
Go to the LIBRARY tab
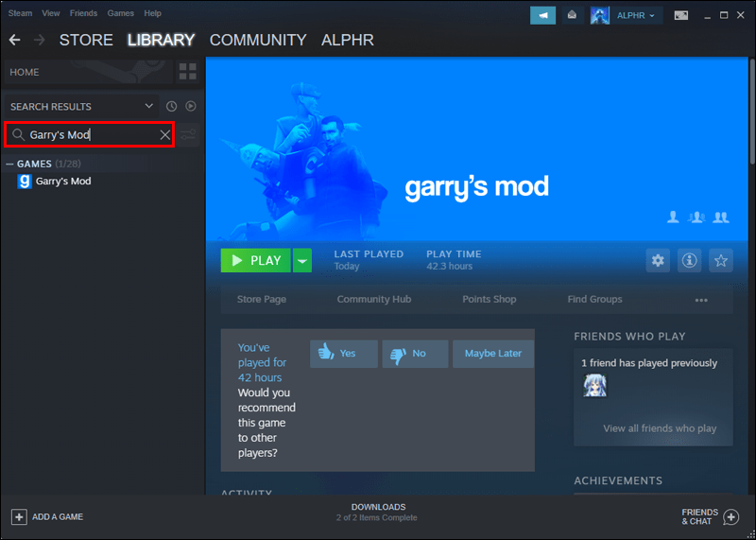click(161, 40)
